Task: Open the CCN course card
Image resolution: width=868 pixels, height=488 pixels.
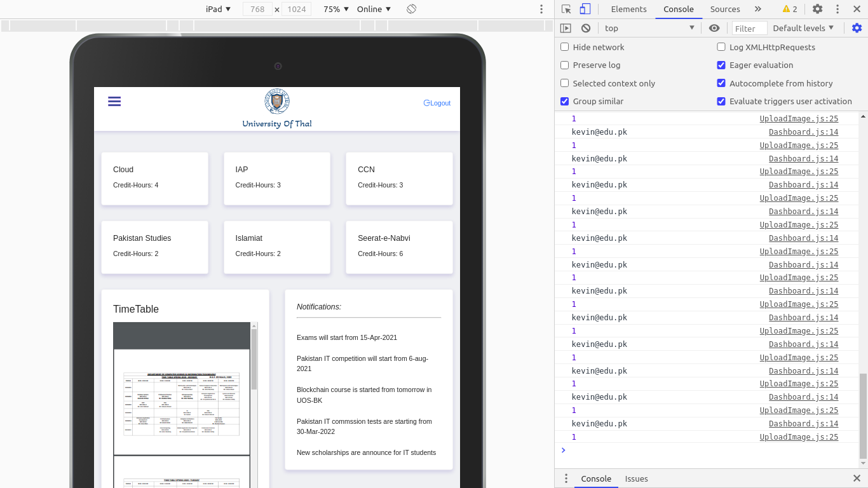Action: (399, 179)
